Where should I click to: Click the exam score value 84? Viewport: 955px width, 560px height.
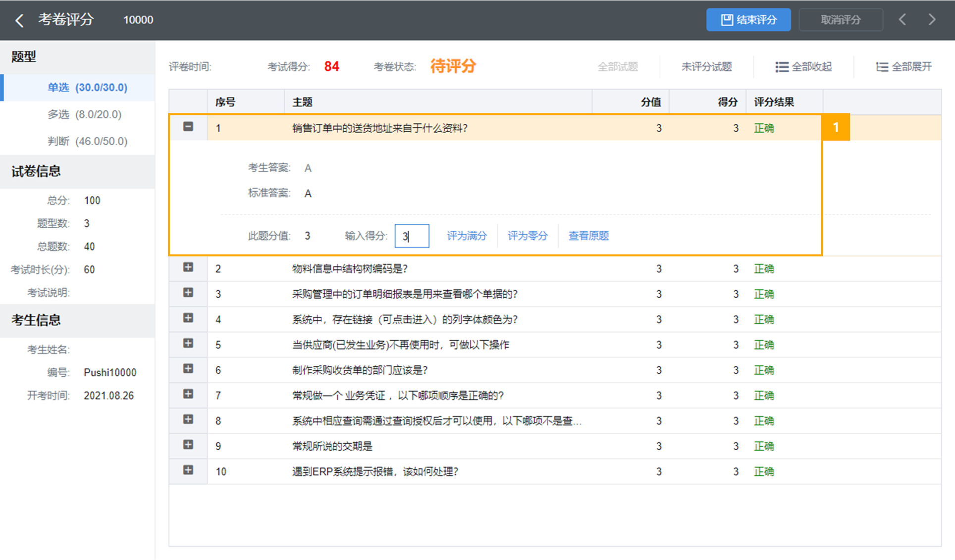(331, 66)
